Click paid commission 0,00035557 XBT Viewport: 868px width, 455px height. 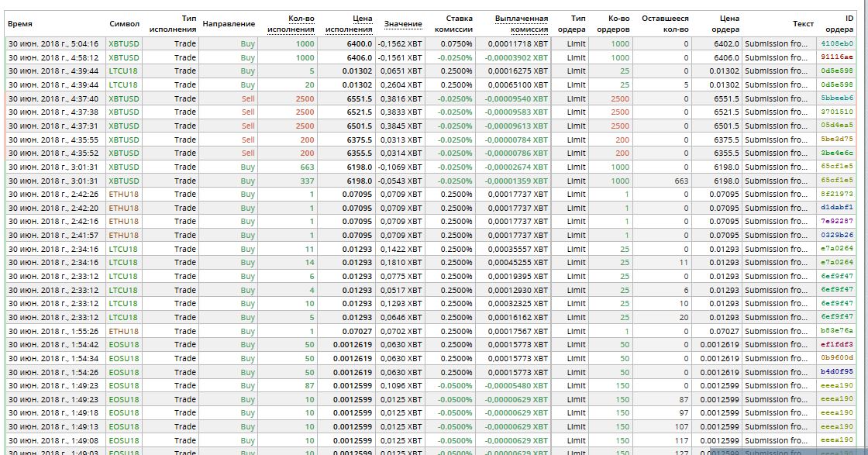(x=518, y=249)
